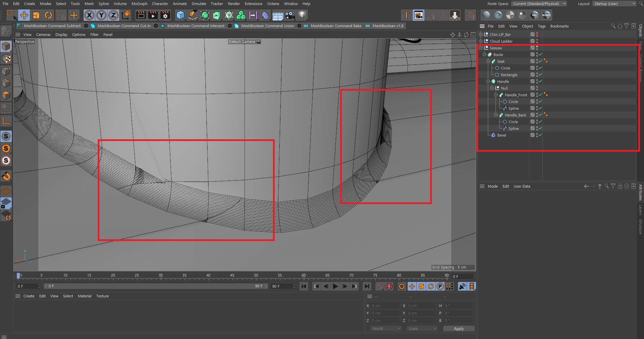Screen dimensions: 644x339
Task: Go to start of animation
Action: point(304,286)
